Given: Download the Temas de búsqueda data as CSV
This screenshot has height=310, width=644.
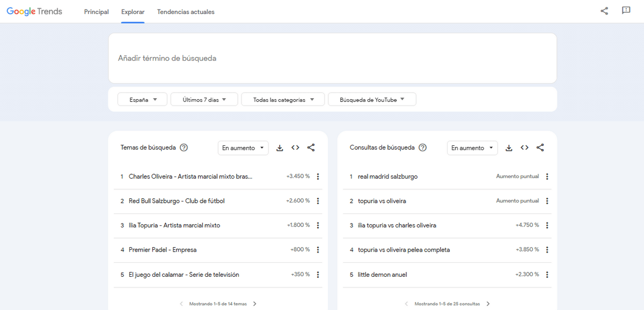Looking at the screenshot, I should [280, 148].
